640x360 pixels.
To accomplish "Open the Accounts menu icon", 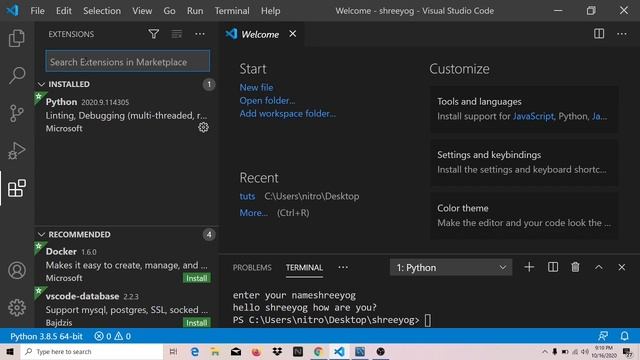I will pos(17,270).
